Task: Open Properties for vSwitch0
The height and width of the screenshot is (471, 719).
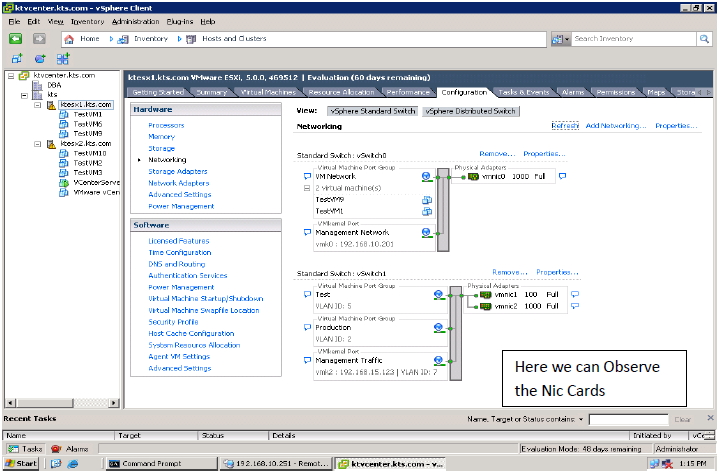Action: pos(544,154)
